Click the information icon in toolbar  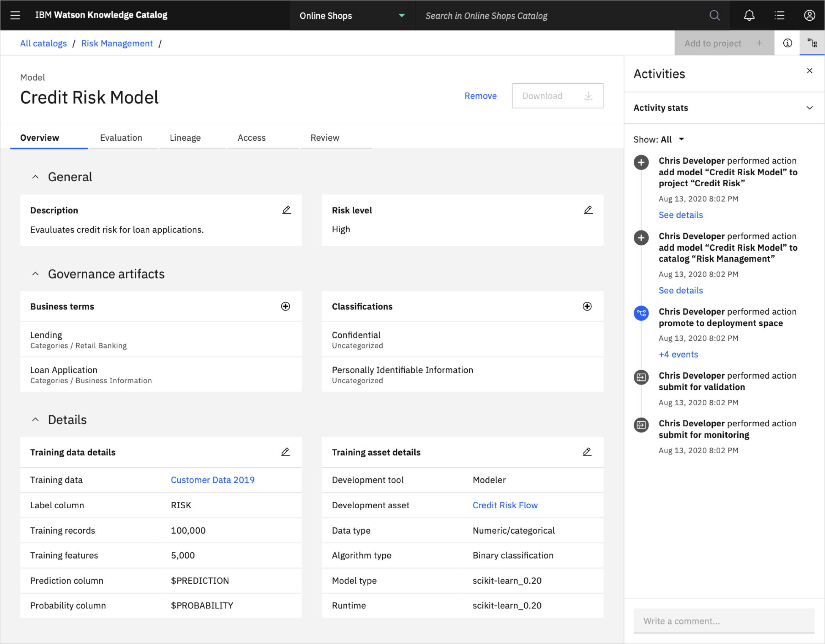[x=787, y=43]
